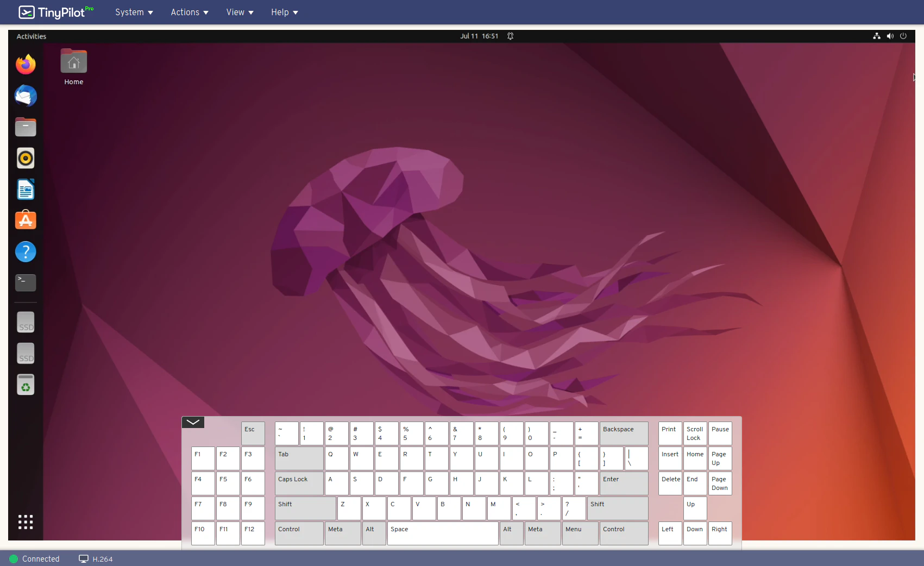Click the volume speaker icon
Viewport: 924px width, 566px height.
click(x=890, y=36)
